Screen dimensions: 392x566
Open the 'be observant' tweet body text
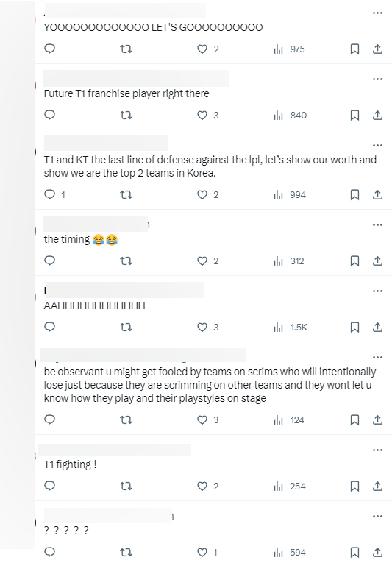210,385
